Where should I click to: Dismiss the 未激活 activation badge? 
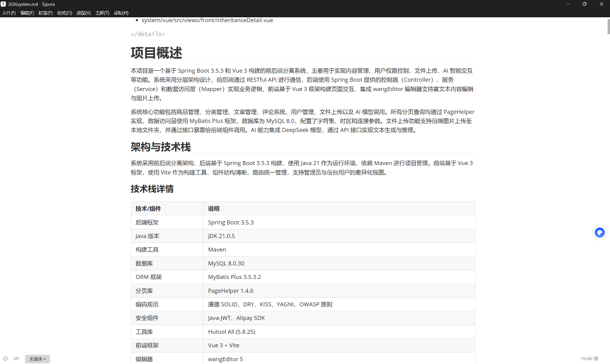(44, 359)
